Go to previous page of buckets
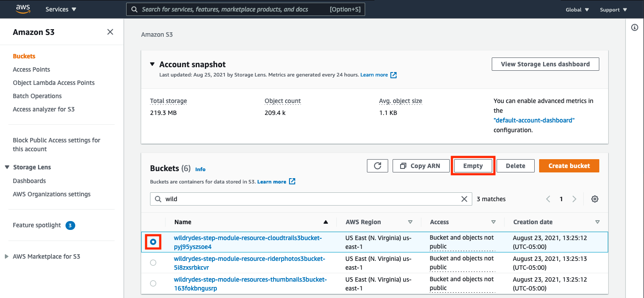The height and width of the screenshot is (298, 644). (548, 199)
